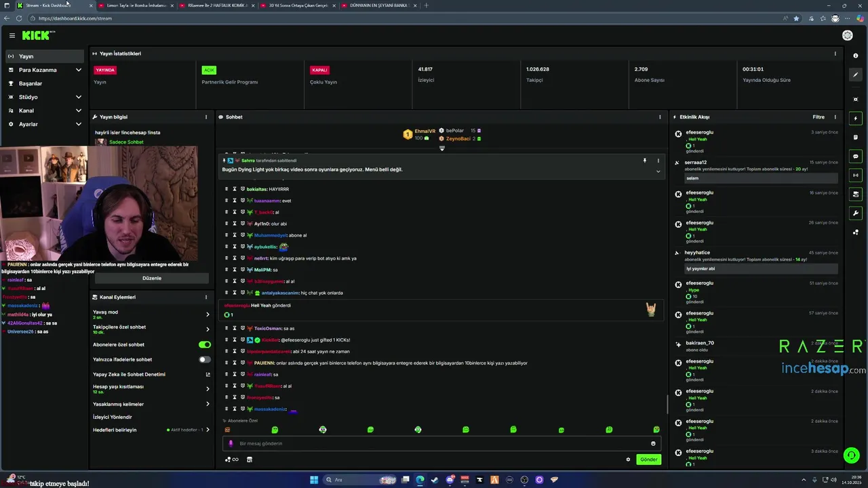Open Hesap yaşı kısıtlaması chevron

point(208,389)
